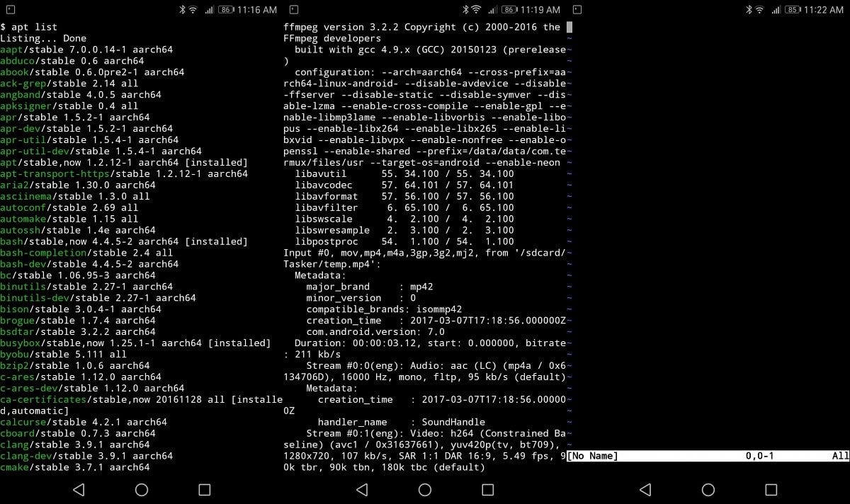Click the '$ apt list' command line
The image size is (850, 504).
[29, 27]
